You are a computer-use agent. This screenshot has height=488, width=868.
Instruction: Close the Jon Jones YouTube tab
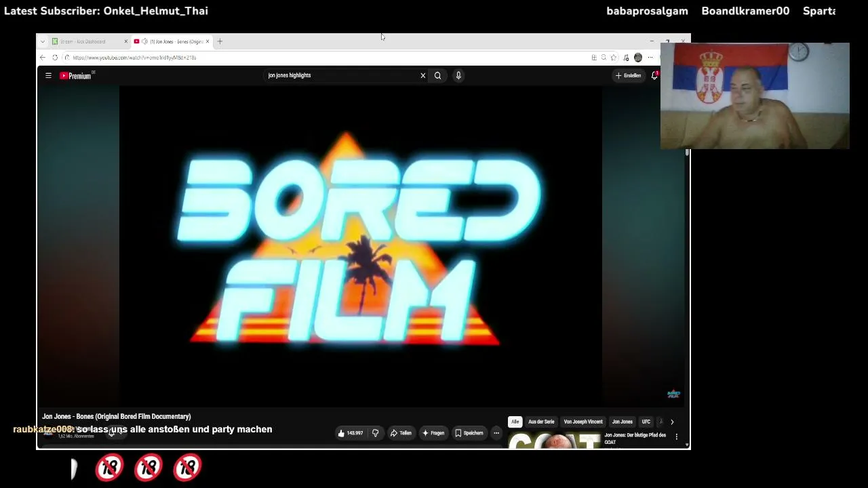tap(208, 41)
